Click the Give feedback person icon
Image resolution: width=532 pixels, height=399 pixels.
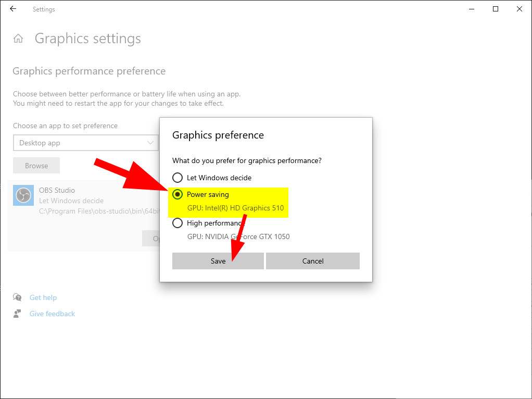(x=18, y=314)
